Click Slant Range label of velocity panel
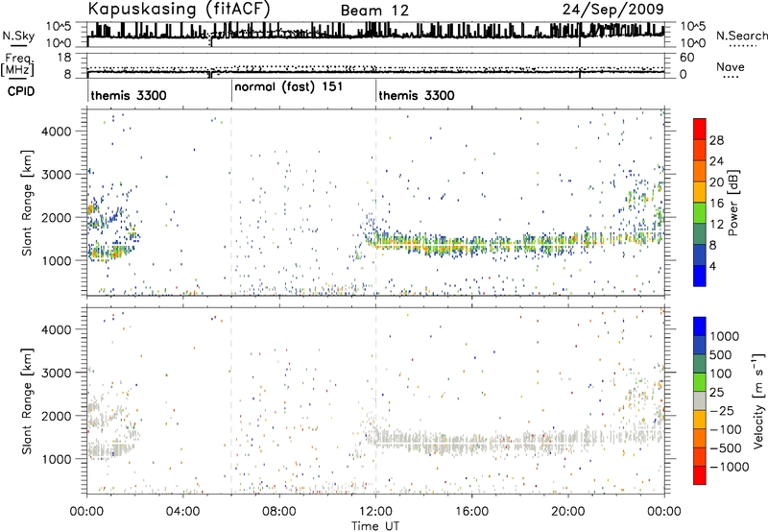Screen dimensions: 768x532 tap(27, 400)
